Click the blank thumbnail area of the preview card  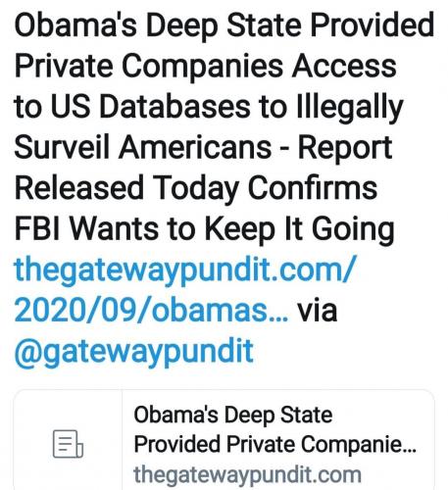tap(68, 440)
